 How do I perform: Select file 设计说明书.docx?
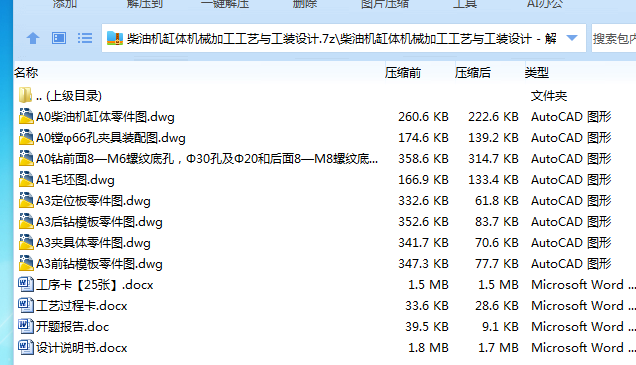click(x=82, y=348)
